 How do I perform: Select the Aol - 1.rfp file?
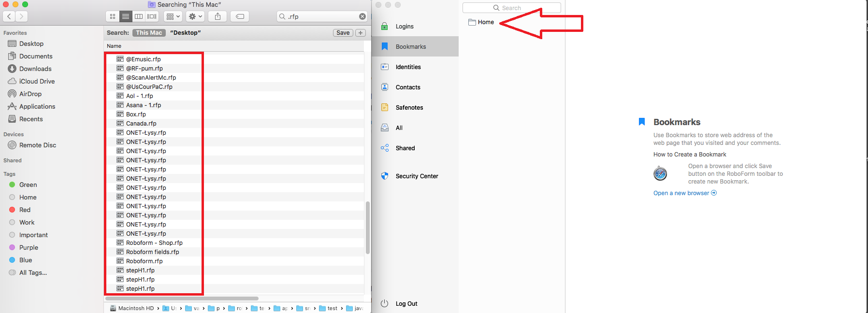(x=139, y=96)
